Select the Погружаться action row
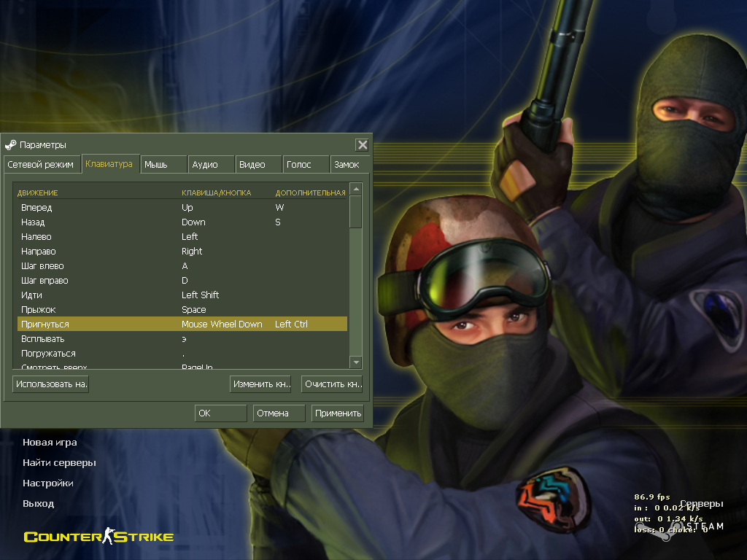The height and width of the screenshot is (560, 747). 182,354
